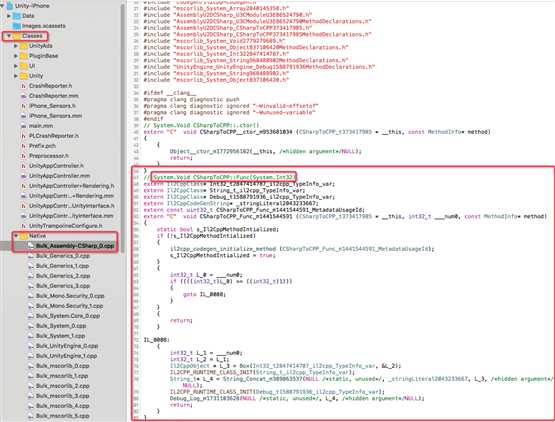Image resolution: width=555 pixels, height=422 pixels.
Task: Click the CrashReporter.h header file icon
Action: pyautogui.click(x=24, y=86)
